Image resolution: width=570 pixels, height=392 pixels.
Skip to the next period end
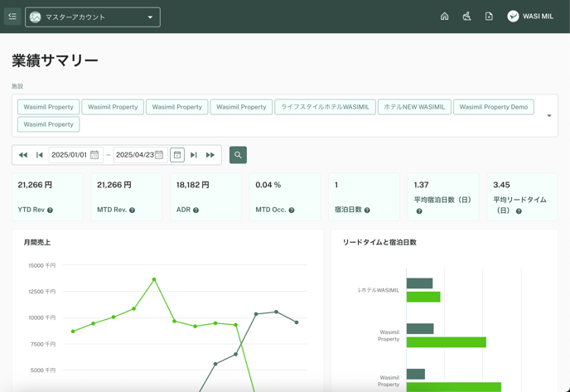tap(194, 155)
